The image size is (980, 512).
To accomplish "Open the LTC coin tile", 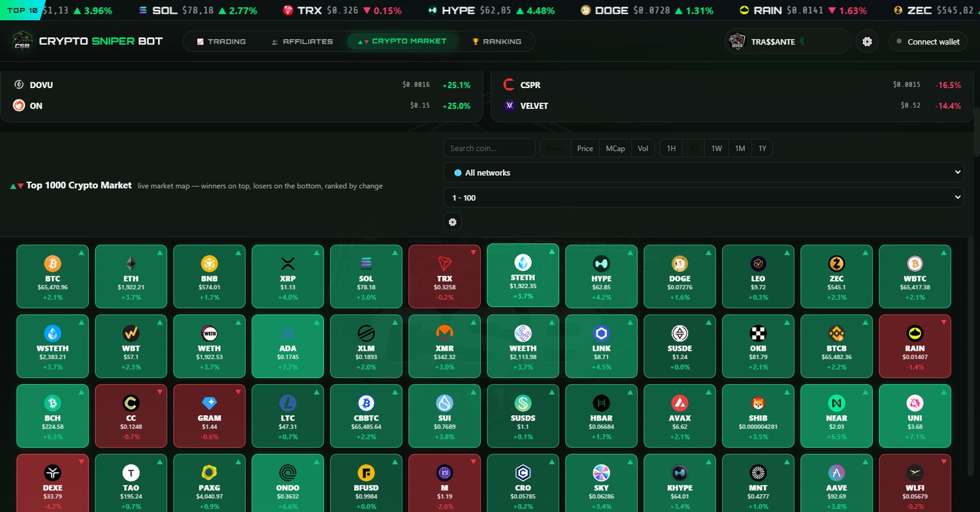I will click(287, 416).
